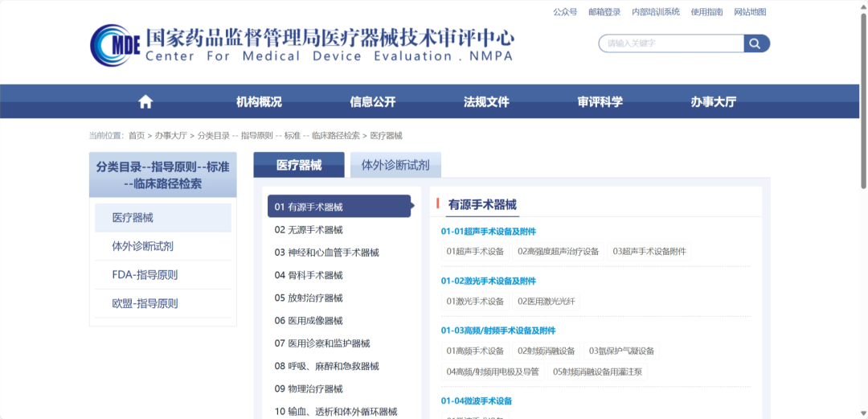Select category 08 呼吸、麻醉和急救器械
Image resolution: width=868 pixels, height=419 pixels.
(x=326, y=366)
